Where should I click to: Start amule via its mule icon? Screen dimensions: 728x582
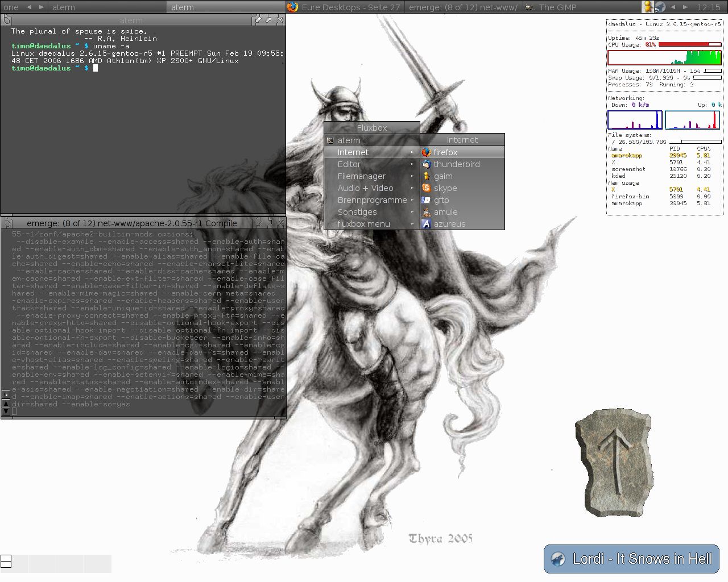[x=426, y=212]
